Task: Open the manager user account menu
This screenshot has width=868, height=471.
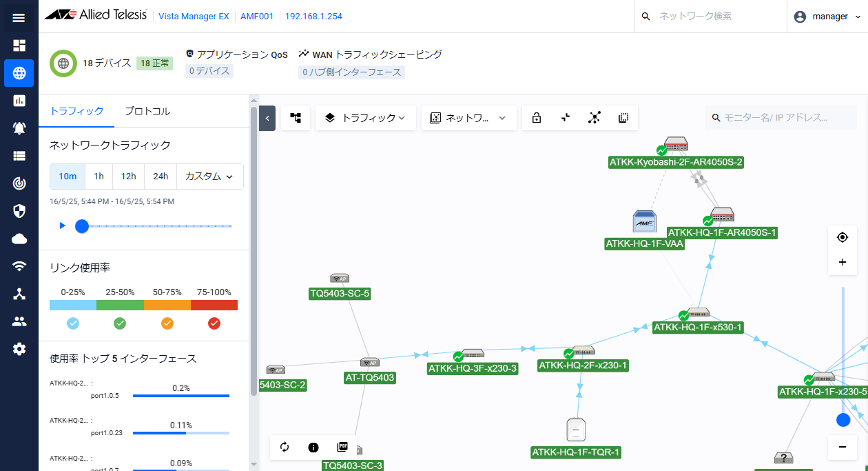Action: (827, 17)
